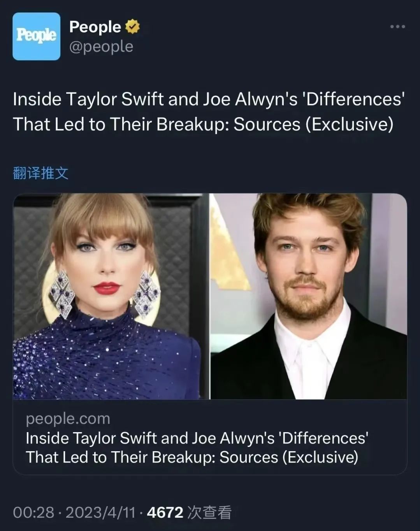This screenshot has width=420, height=531.
Task: Click the three-dot more options icon
Action: click(x=397, y=26)
